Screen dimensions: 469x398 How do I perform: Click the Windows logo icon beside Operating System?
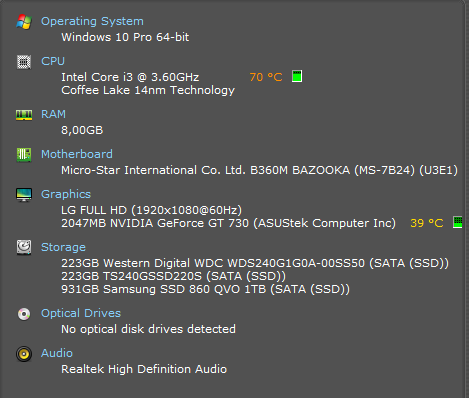click(24, 22)
